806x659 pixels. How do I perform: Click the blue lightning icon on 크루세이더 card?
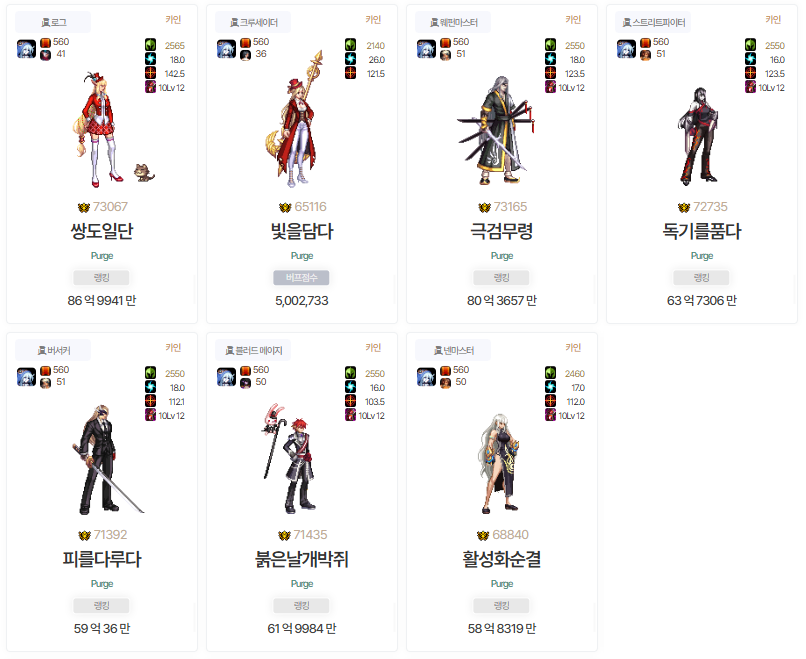(x=350, y=59)
